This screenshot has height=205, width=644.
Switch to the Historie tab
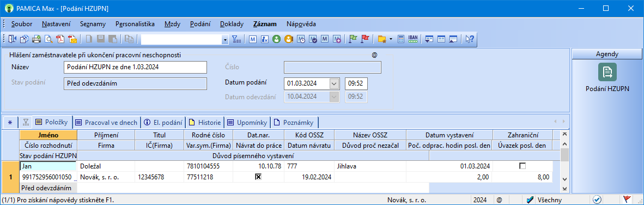click(x=205, y=122)
